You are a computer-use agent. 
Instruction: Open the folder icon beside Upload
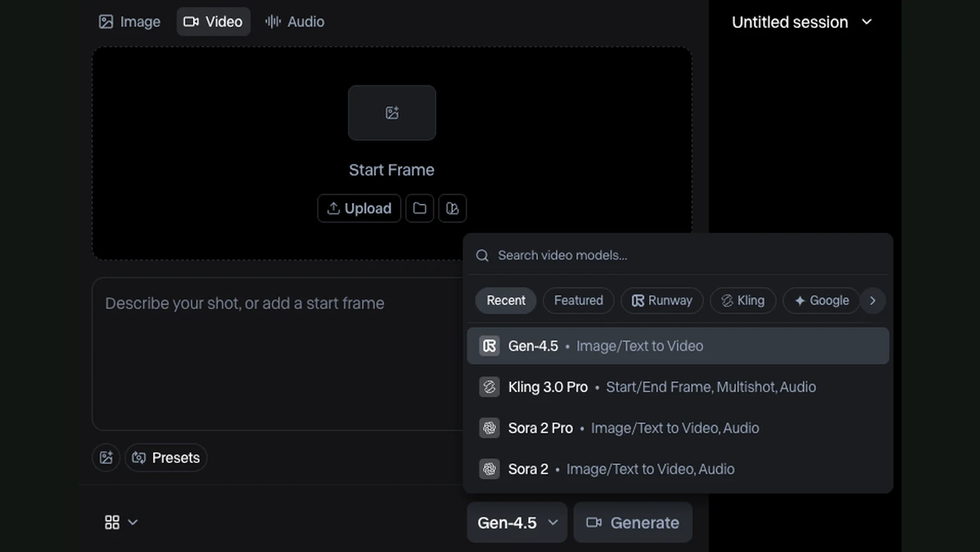[419, 208]
